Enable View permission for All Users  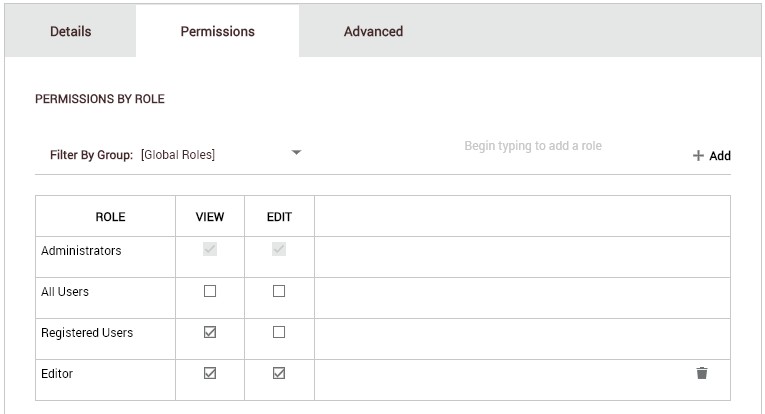[210, 291]
